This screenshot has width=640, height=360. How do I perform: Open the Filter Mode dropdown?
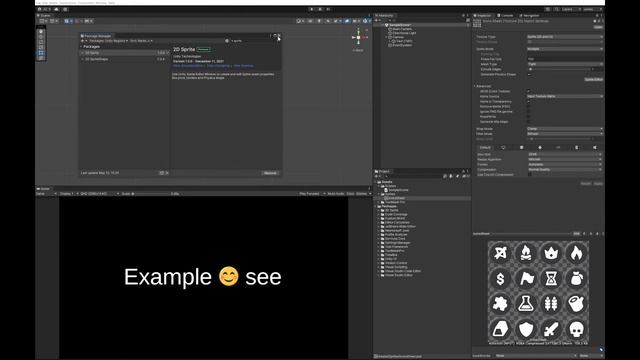click(x=565, y=133)
